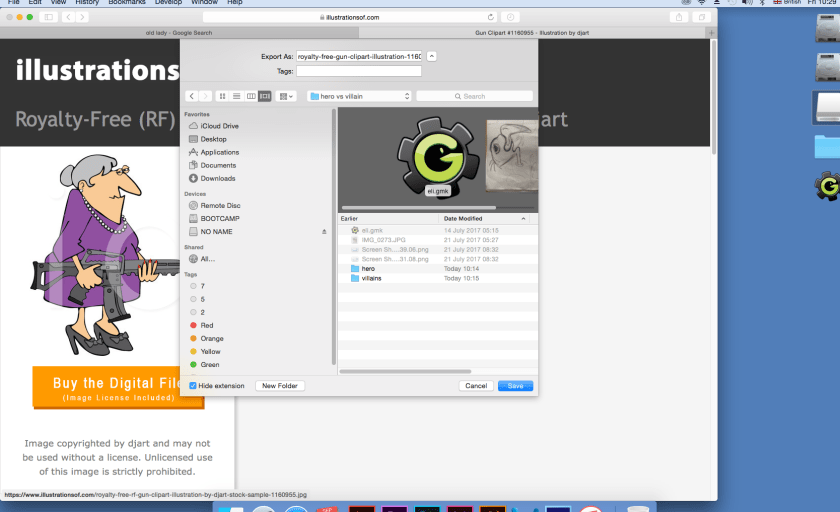
Task: Open the History menu in menu bar
Action: click(x=87, y=3)
